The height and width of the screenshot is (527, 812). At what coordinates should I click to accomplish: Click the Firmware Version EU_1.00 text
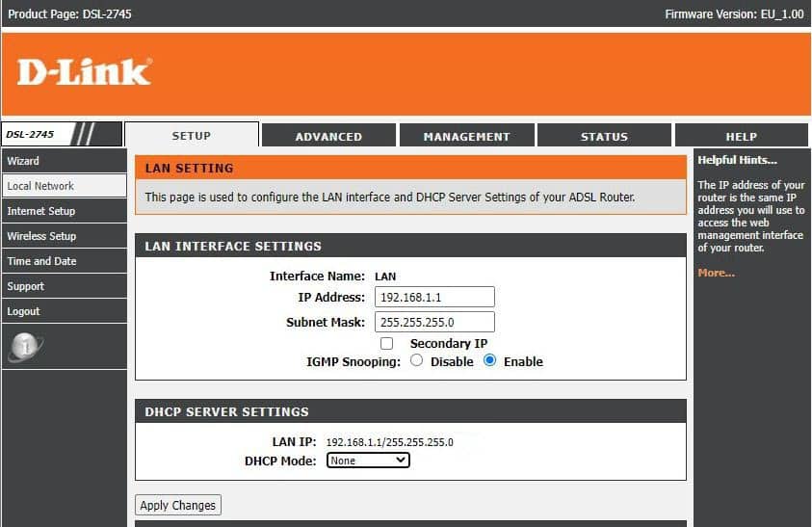[734, 14]
